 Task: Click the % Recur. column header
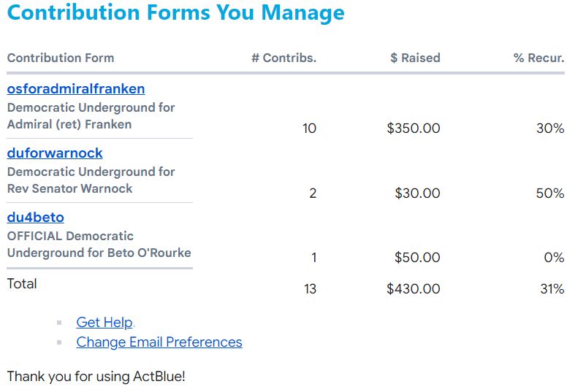click(538, 58)
